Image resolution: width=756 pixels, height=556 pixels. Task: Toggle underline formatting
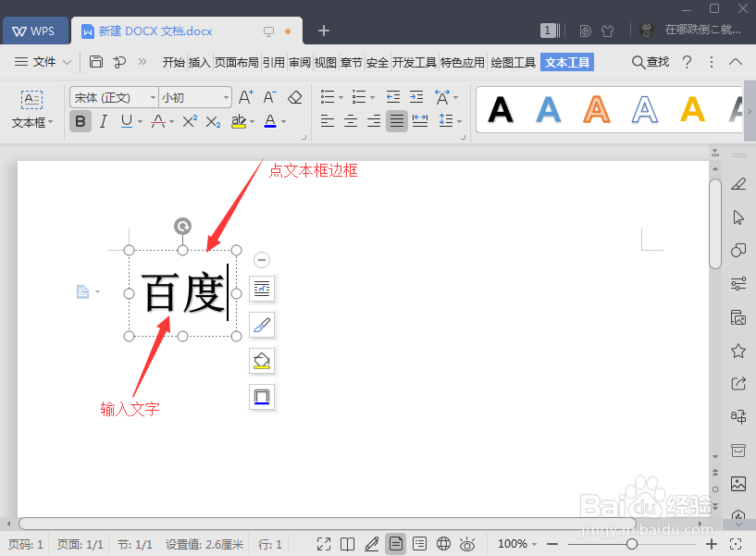(x=125, y=121)
